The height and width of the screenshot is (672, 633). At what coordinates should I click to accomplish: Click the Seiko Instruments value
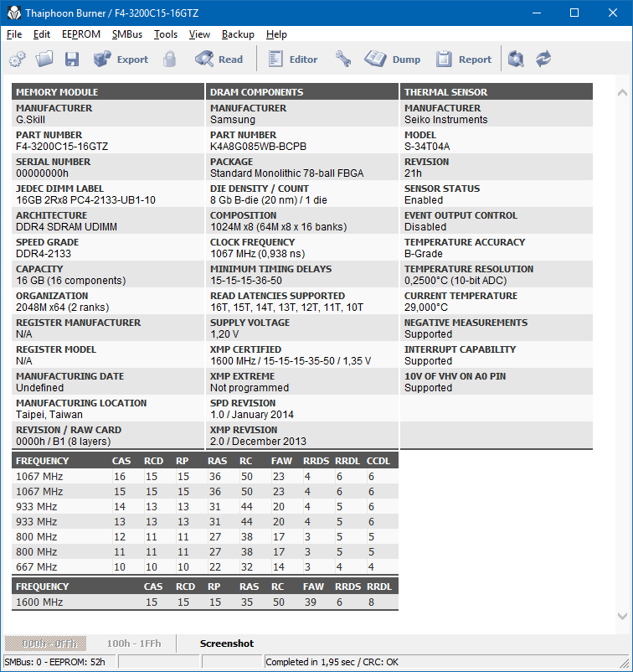pyautogui.click(x=445, y=120)
